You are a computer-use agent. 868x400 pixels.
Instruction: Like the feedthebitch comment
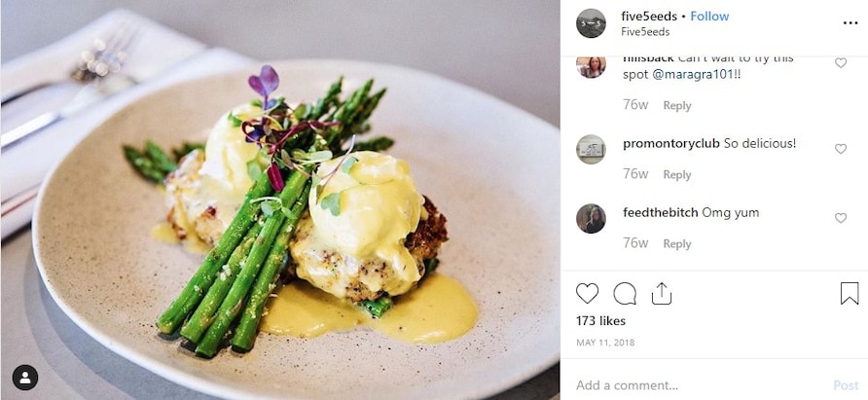tap(841, 218)
